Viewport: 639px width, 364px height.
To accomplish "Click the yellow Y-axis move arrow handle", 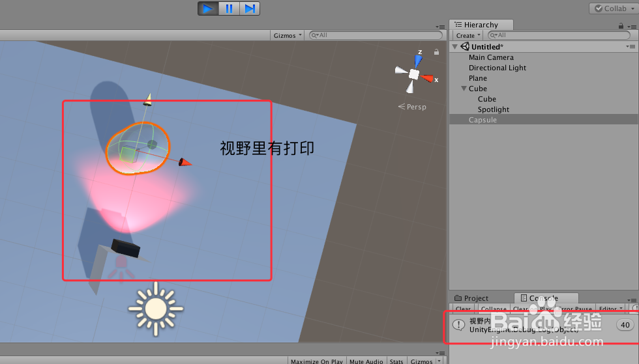I will pyautogui.click(x=148, y=100).
